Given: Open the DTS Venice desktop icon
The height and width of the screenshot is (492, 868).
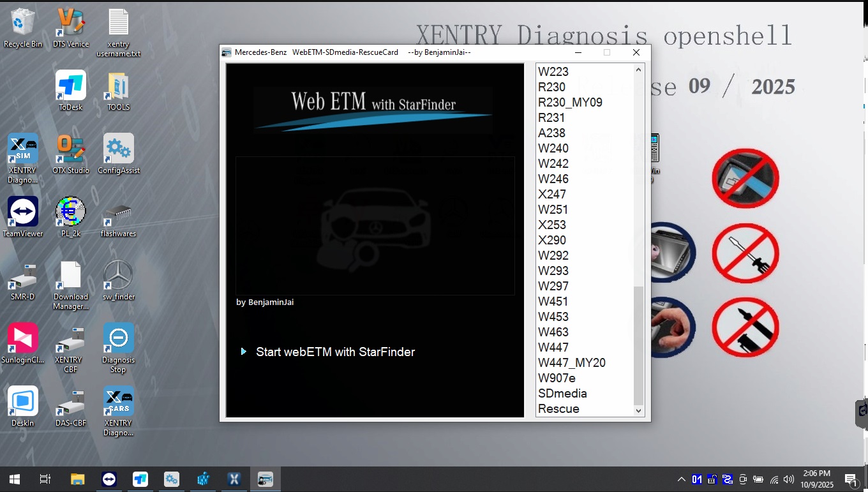Looking at the screenshot, I should tap(70, 23).
